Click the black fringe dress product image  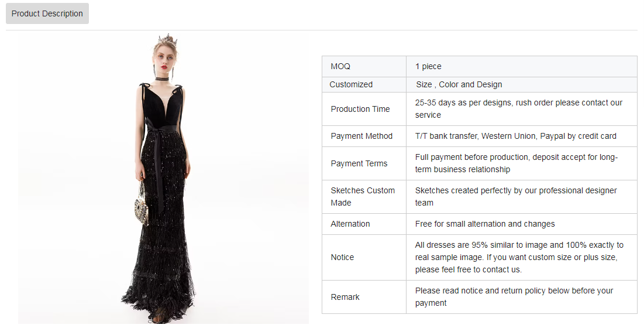coord(163,177)
